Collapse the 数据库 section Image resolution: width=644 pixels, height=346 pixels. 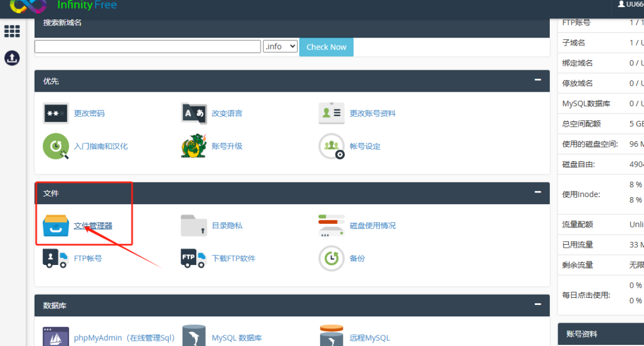click(538, 304)
